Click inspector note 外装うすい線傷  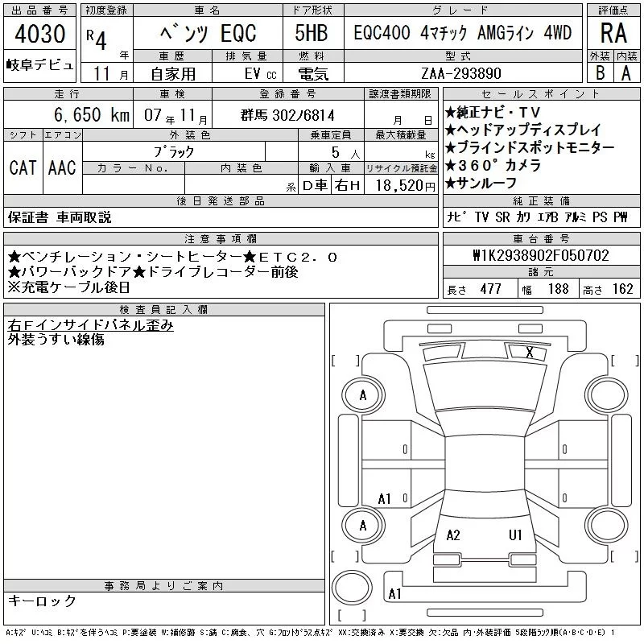coord(56,339)
